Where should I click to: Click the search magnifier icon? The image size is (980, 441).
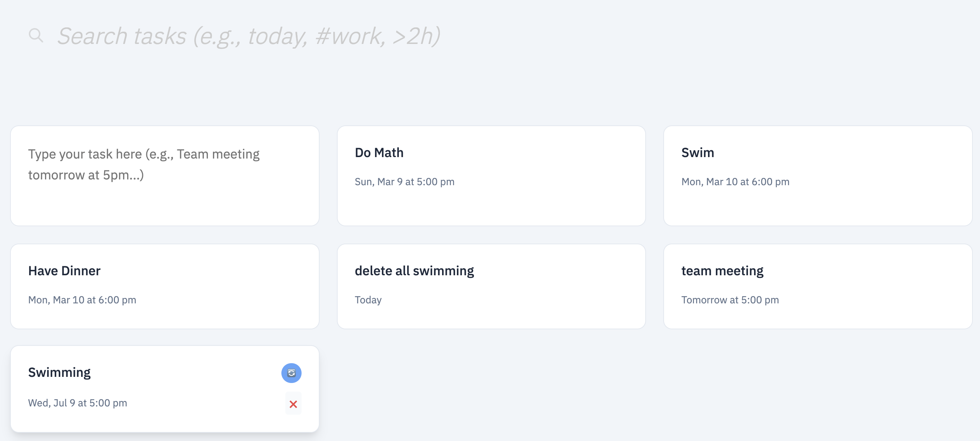36,35
